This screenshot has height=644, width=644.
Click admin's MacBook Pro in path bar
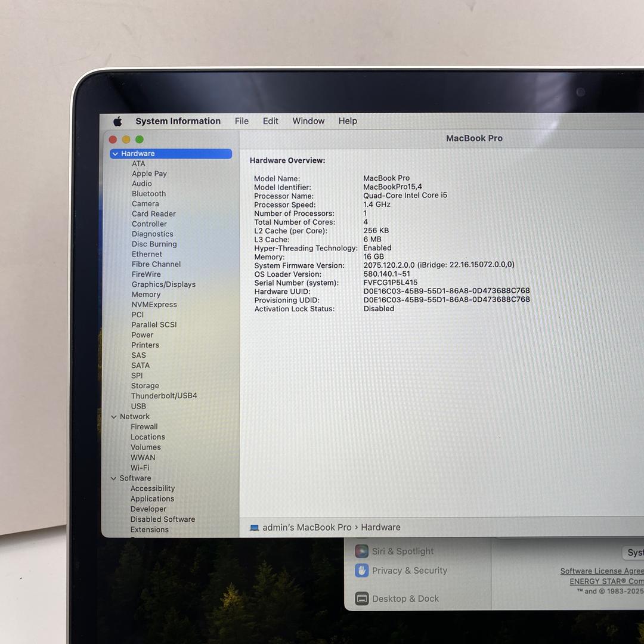point(307,527)
